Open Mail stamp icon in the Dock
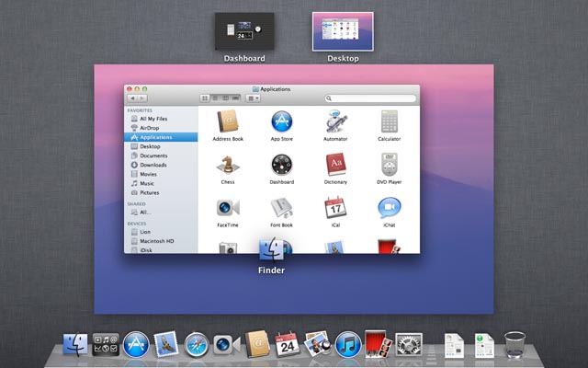Viewport: 588px width, 368px height. click(x=166, y=343)
